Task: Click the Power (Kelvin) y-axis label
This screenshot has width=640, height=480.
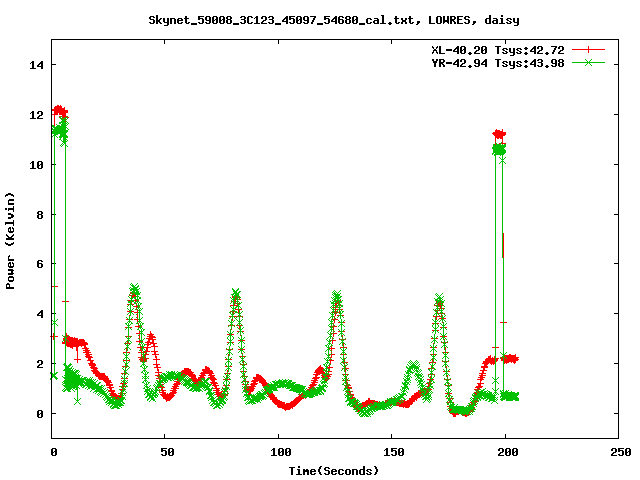Action: click(10, 241)
